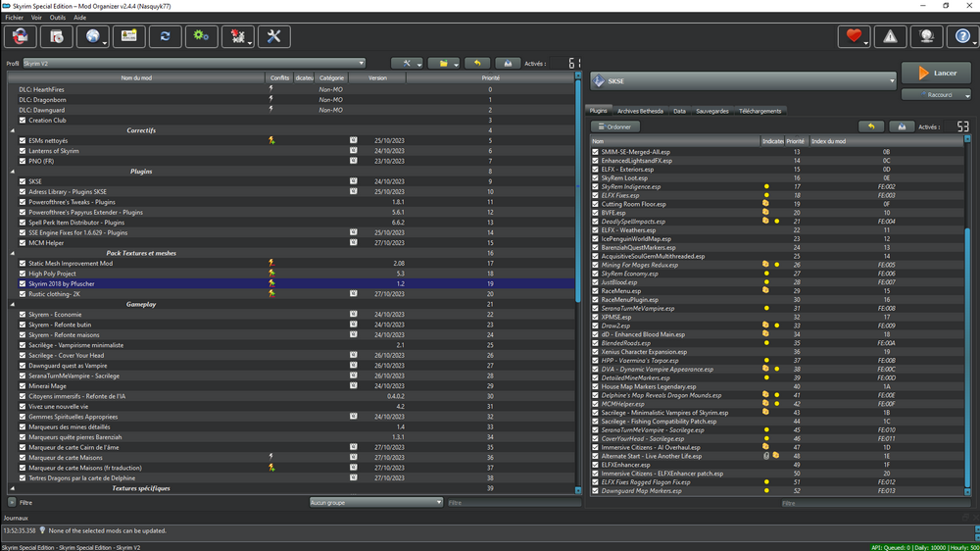Collapse the Textures spécifiques separator

pos(13,488)
